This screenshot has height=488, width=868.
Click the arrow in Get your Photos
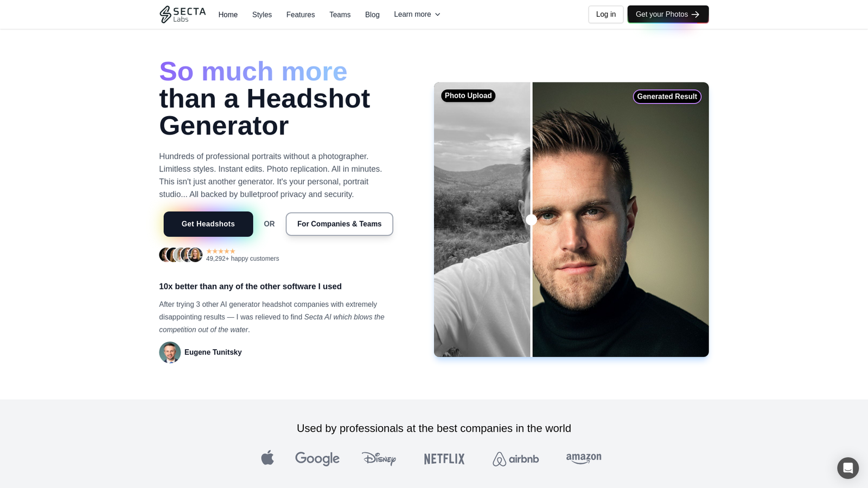(695, 15)
